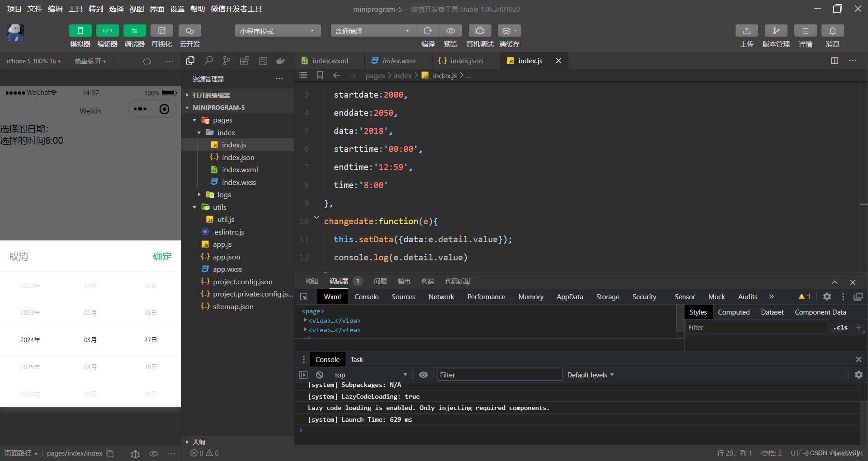Start real device debugging (真机调试)

pyautogui.click(x=480, y=31)
